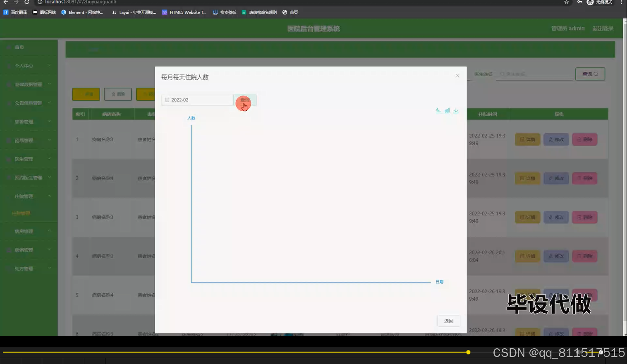Viewport: 627px width, 364px height.
Task: Bookmark this page with the star icon
Action: click(567, 2)
